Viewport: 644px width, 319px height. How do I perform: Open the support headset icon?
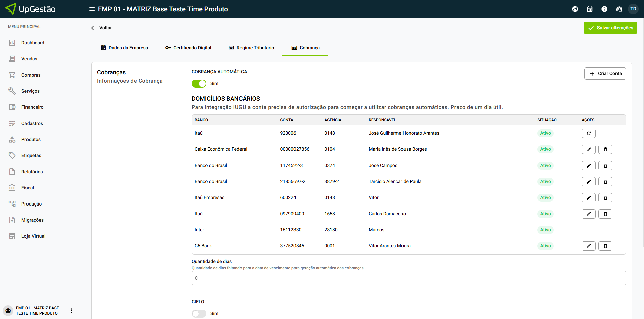[619, 9]
